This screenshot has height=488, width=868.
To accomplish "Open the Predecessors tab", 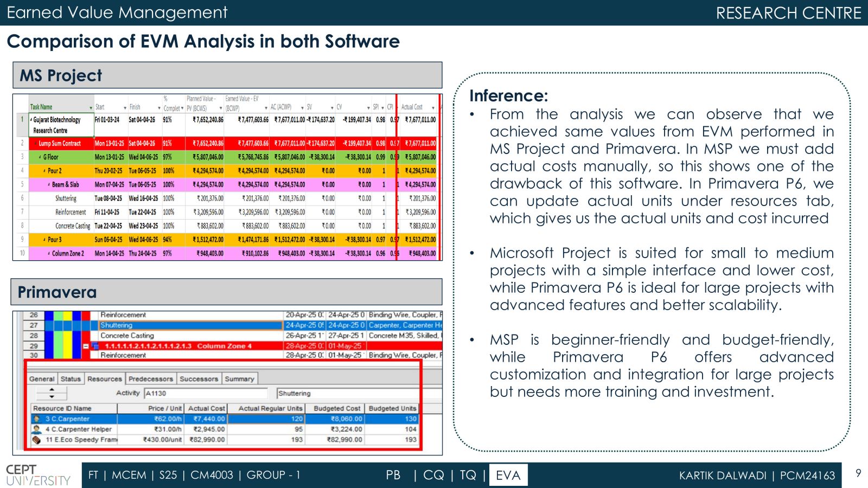I will coord(151,378).
